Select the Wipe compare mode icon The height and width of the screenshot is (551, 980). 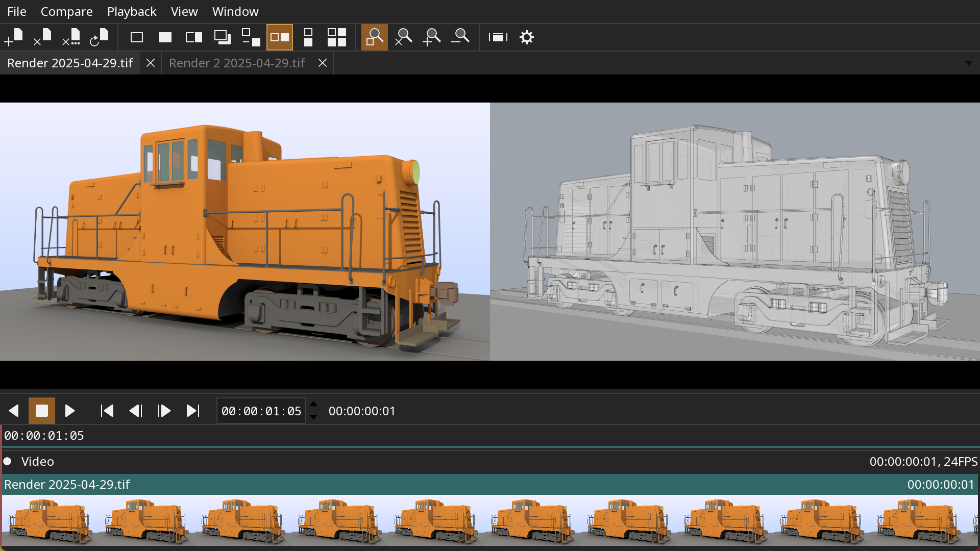(194, 37)
